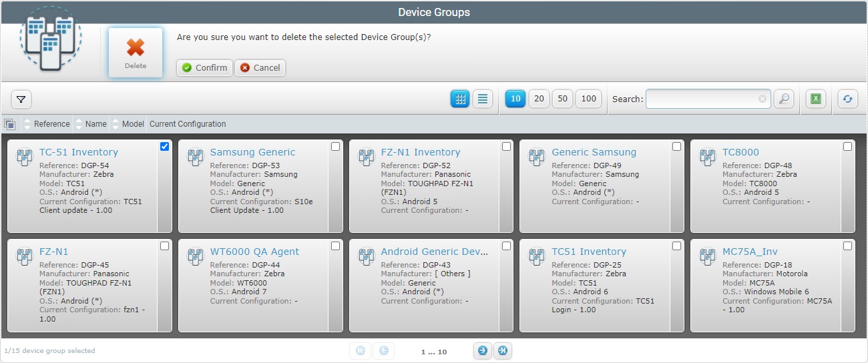
Task: Run search with magnifier icon
Action: 784,99
